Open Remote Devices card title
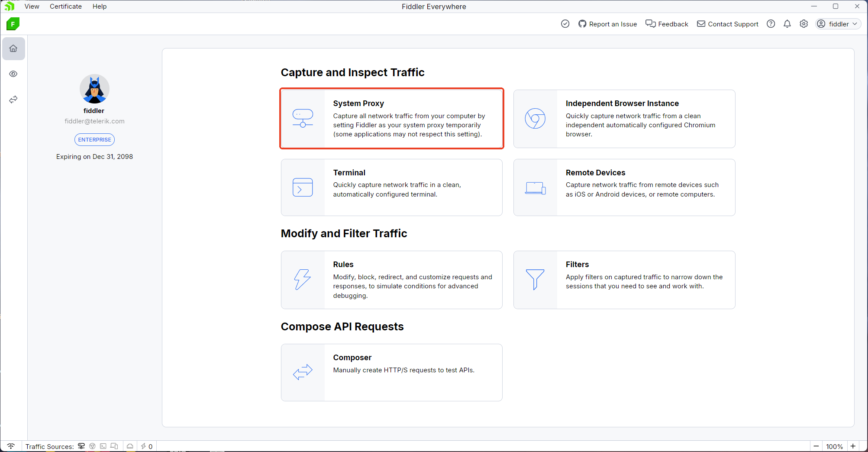Image resolution: width=868 pixels, height=452 pixels. click(595, 172)
